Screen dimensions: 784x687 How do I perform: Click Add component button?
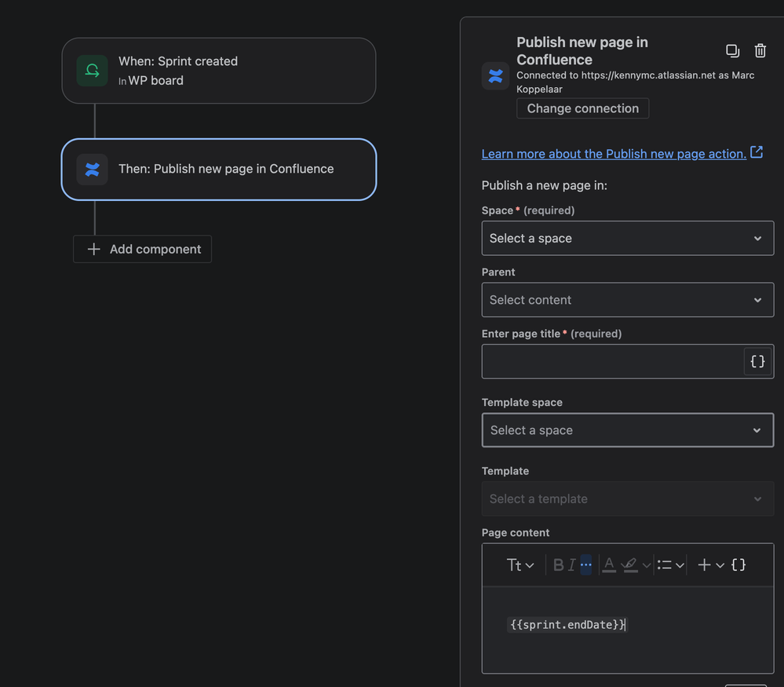coord(143,249)
